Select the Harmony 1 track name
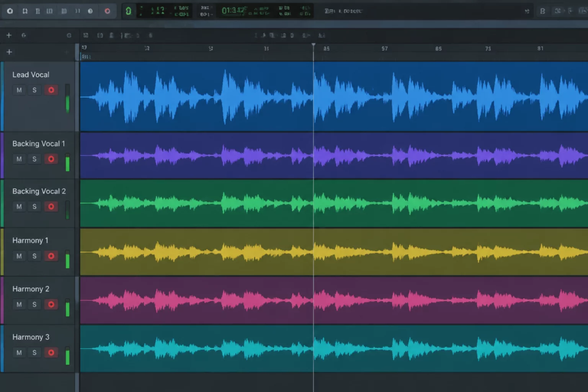This screenshot has height=392, width=588. tap(30, 240)
